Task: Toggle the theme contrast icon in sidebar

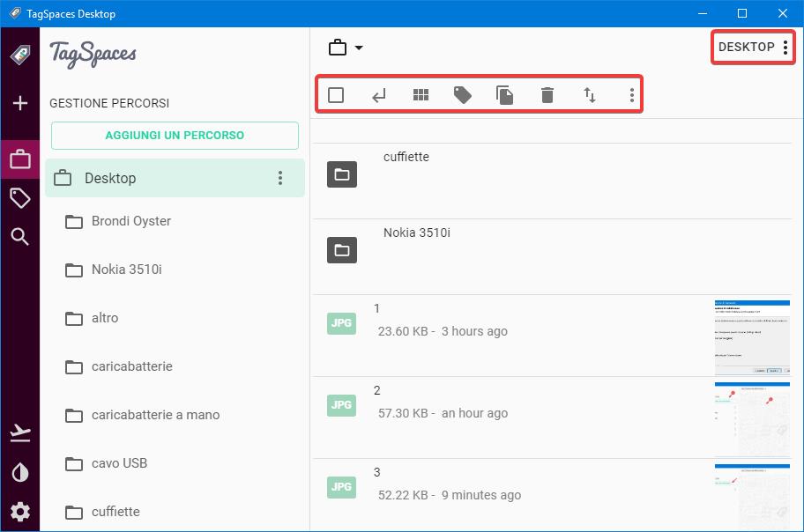Action: pyautogui.click(x=20, y=473)
